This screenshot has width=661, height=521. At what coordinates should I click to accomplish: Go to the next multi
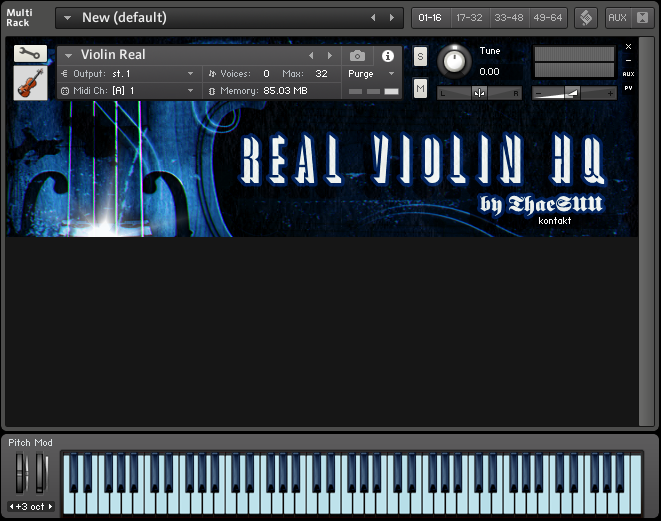coord(392,18)
